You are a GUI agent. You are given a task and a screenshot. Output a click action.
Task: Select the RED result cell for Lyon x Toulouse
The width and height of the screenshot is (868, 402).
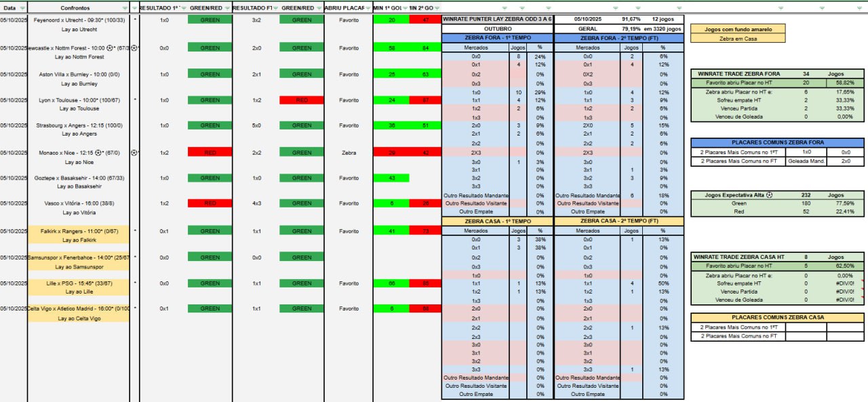click(x=302, y=100)
